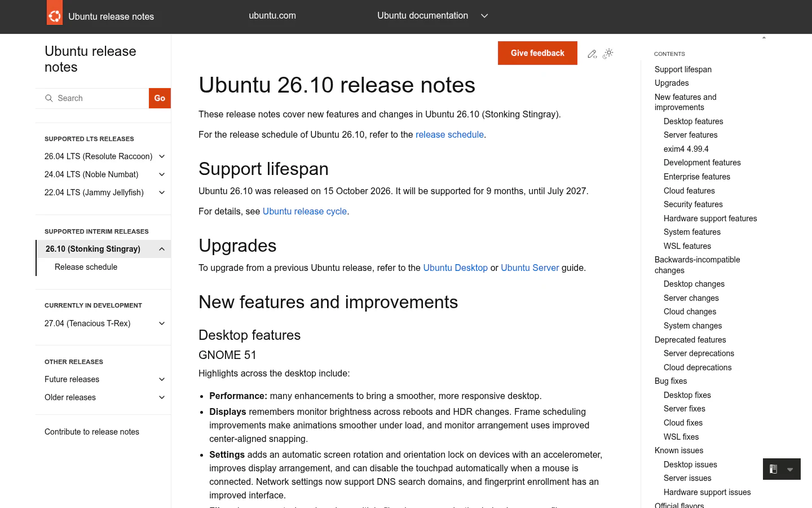Jump to exim4 4.99.4 in contents

tap(686, 149)
